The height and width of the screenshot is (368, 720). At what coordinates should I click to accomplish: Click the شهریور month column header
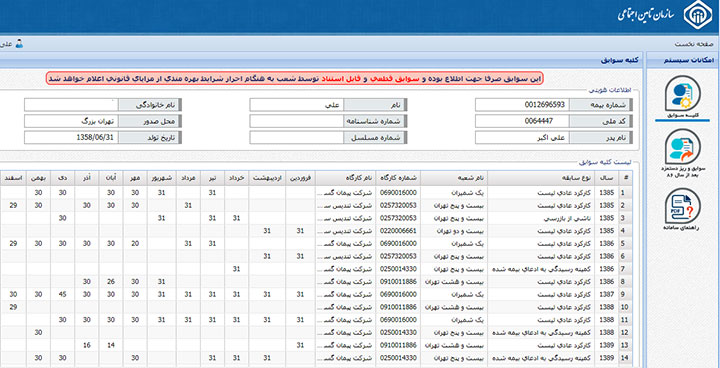tap(161, 178)
